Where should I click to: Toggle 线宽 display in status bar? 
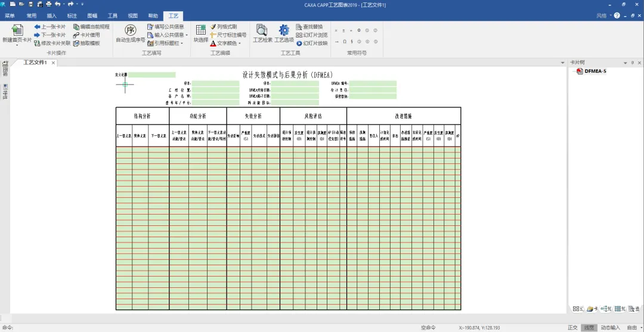click(x=589, y=327)
